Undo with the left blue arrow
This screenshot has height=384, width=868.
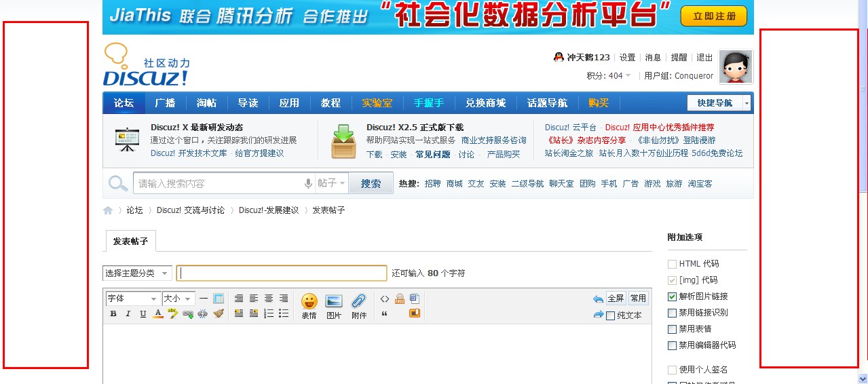click(598, 299)
